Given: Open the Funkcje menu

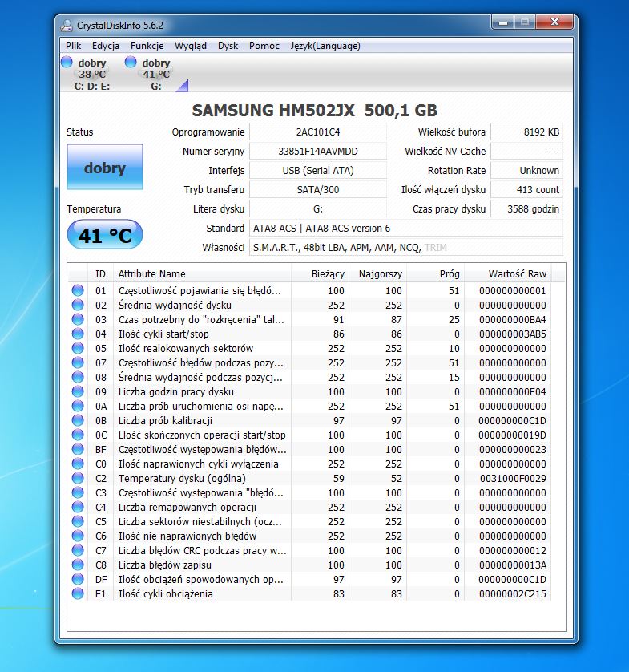Looking at the screenshot, I should [x=147, y=46].
